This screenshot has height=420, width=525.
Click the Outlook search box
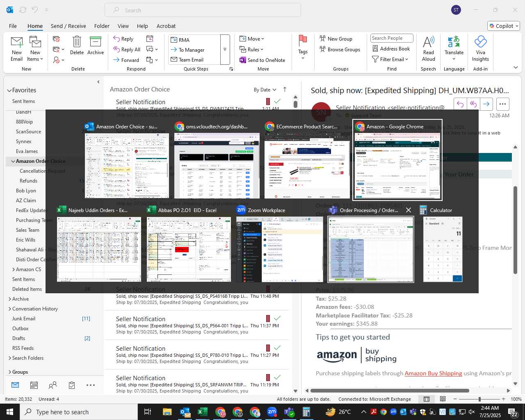pos(203,10)
